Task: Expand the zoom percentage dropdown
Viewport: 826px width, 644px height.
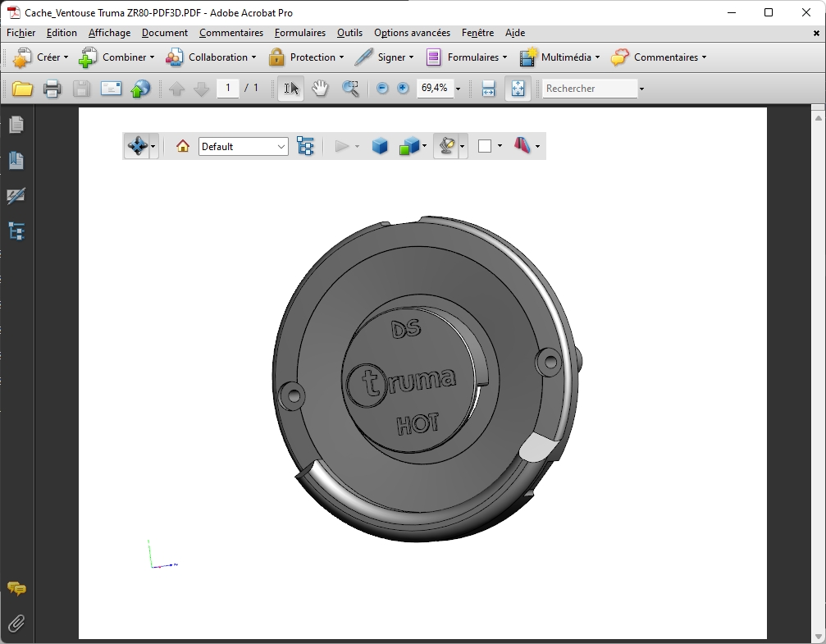Action: coord(458,89)
